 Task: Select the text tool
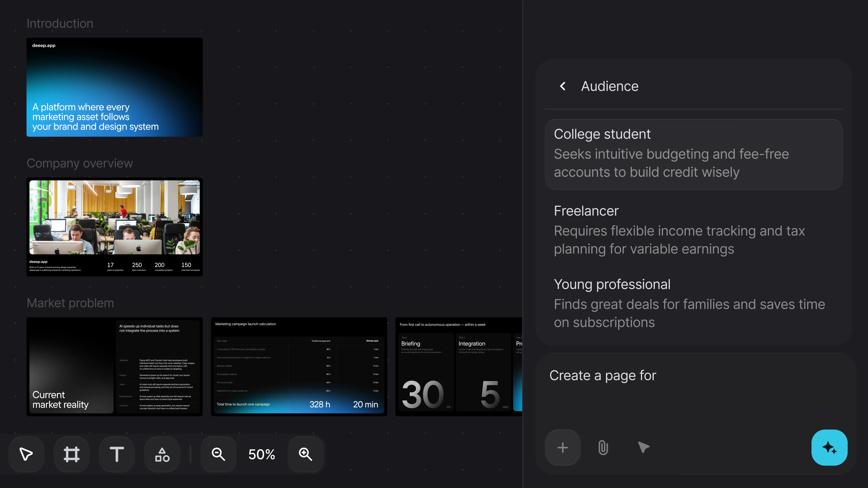click(117, 454)
